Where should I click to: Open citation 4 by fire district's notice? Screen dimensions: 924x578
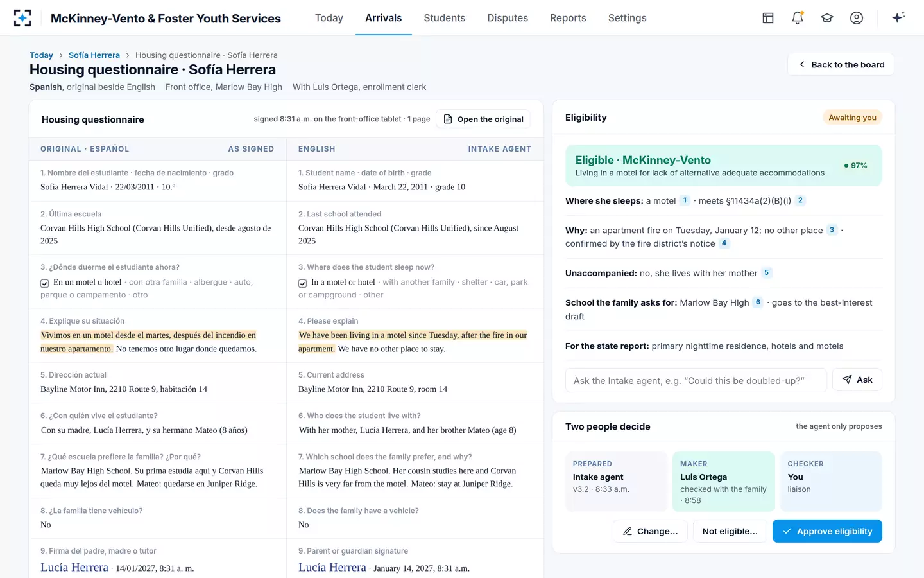click(x=724, y=243)
